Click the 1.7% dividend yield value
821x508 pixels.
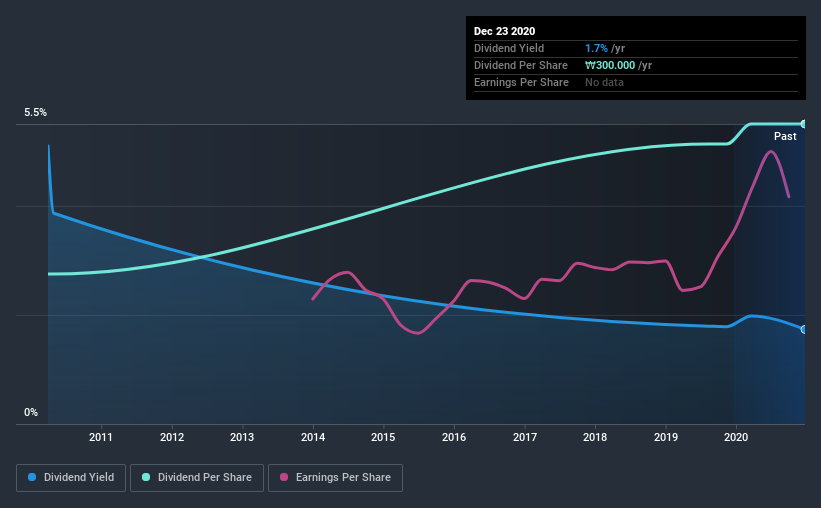click(x=596, y=49)
